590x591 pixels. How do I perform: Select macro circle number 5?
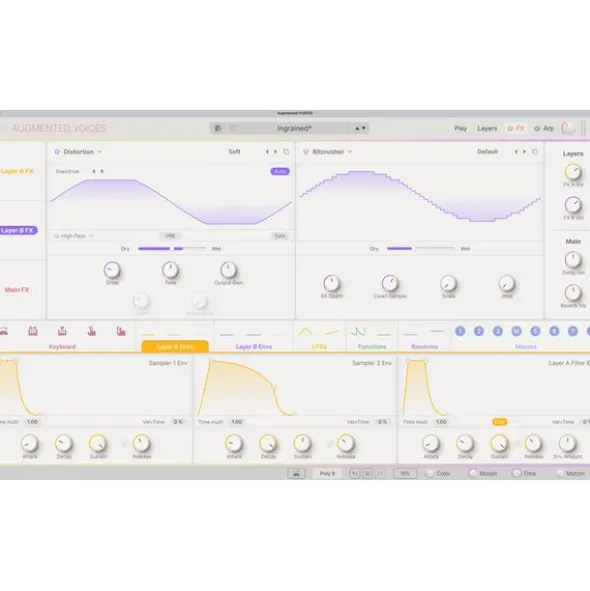click(x=535, y=331)
